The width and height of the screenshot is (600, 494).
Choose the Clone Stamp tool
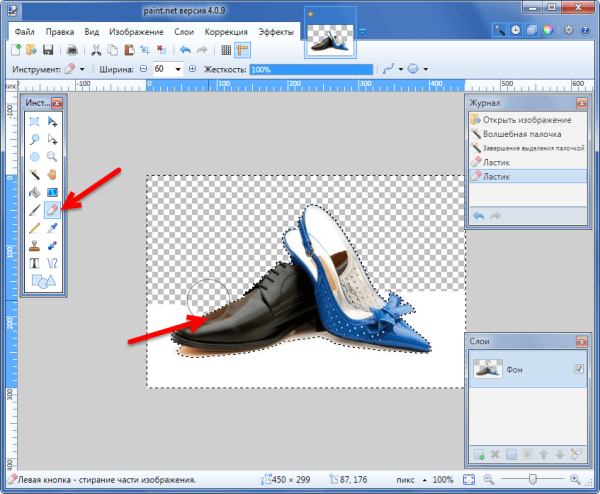pyautogui.click(x=35, y=245)
